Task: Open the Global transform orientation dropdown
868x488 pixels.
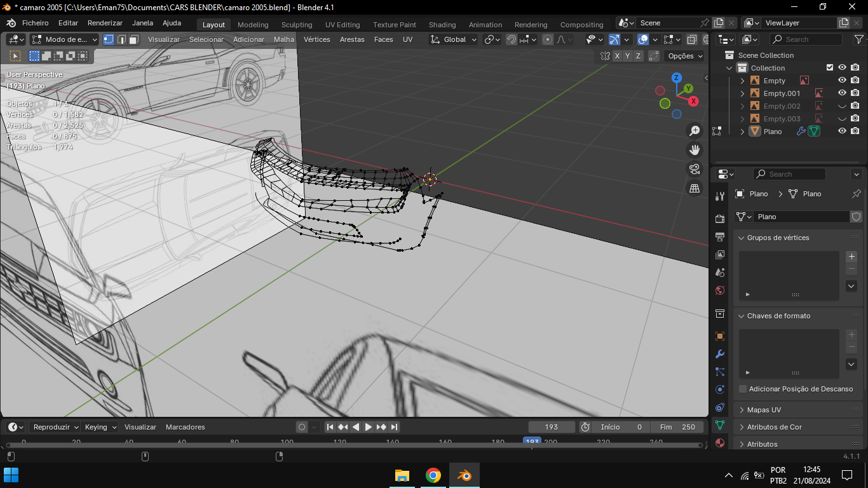Action: click(x=454, y=39)
